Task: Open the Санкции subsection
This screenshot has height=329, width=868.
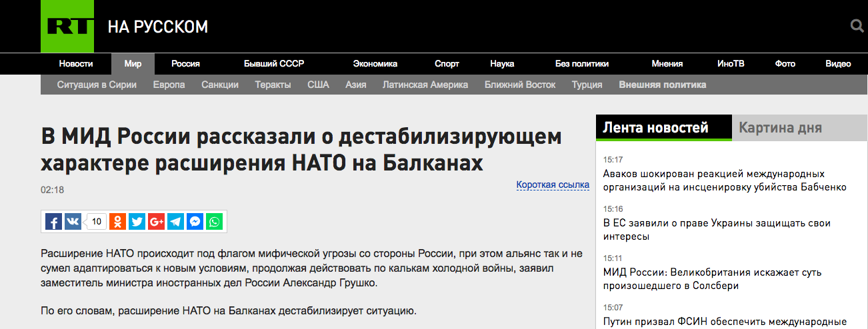Action: pyautogui.click(x=220, y=85)
